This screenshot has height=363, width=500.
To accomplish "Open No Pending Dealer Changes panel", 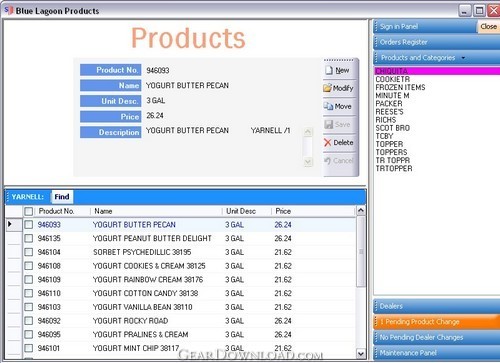I will point(437,337).
